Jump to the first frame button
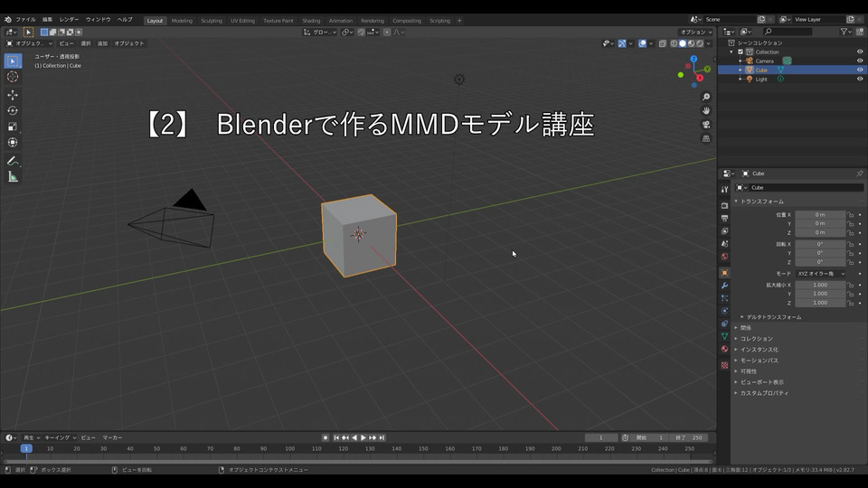The image size is (868, 488). (x=336, y=437)
